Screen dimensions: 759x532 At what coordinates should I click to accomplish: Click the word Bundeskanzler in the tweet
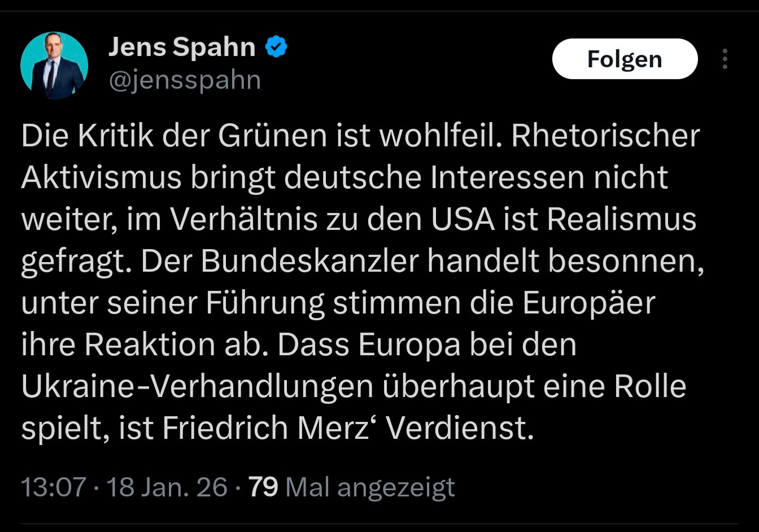coord(309,261)
